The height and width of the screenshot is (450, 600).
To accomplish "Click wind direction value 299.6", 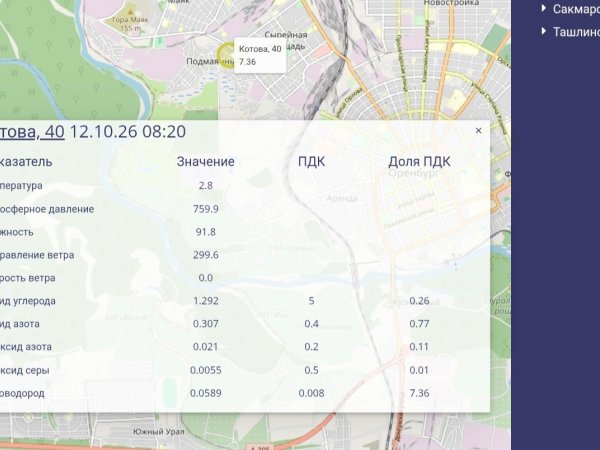I will click(205, 255).
